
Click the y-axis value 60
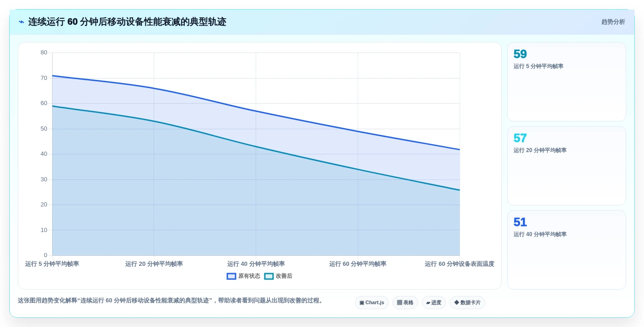click(44, 103)
